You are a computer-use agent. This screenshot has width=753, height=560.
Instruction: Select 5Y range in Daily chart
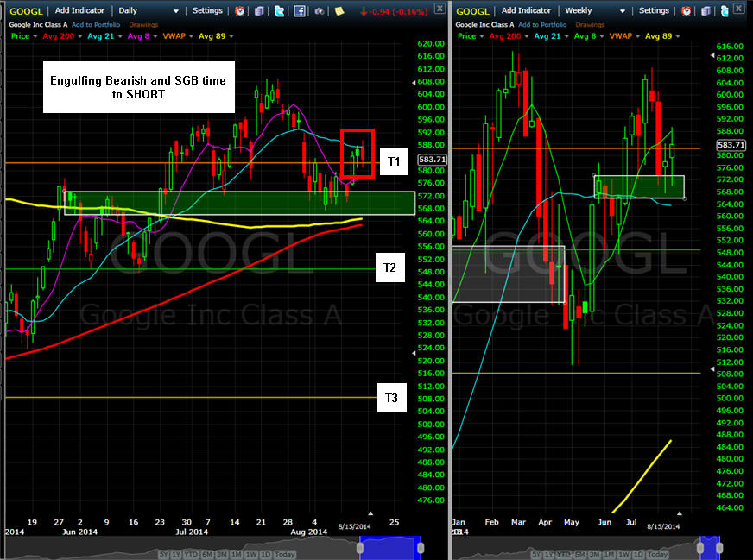(x=164, y=554)
